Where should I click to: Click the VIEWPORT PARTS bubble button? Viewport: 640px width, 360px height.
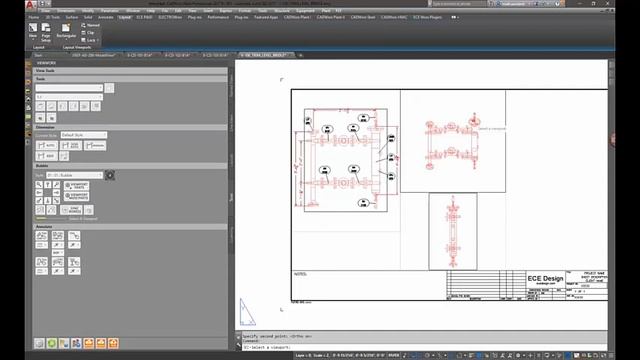[x=76, y=186]
